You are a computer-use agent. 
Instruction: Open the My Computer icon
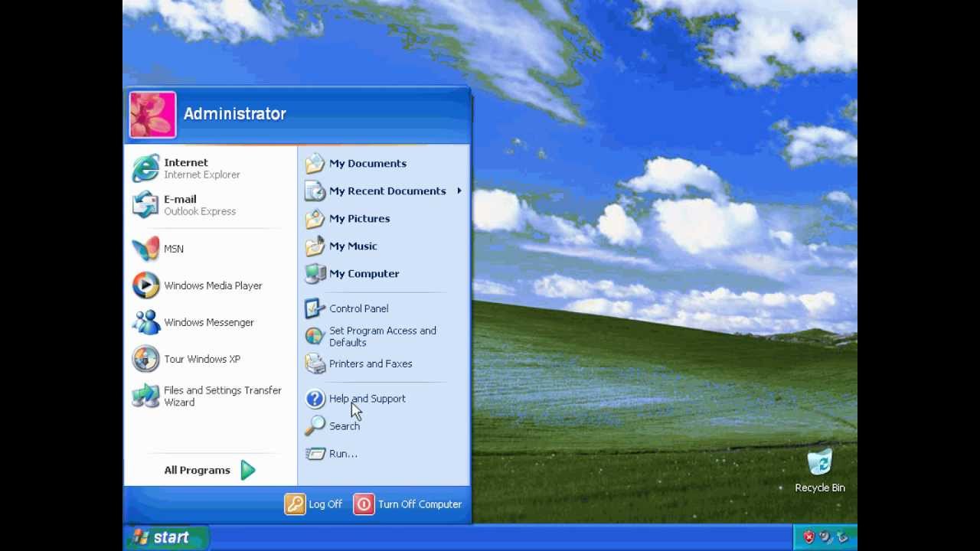coord(315,273)
